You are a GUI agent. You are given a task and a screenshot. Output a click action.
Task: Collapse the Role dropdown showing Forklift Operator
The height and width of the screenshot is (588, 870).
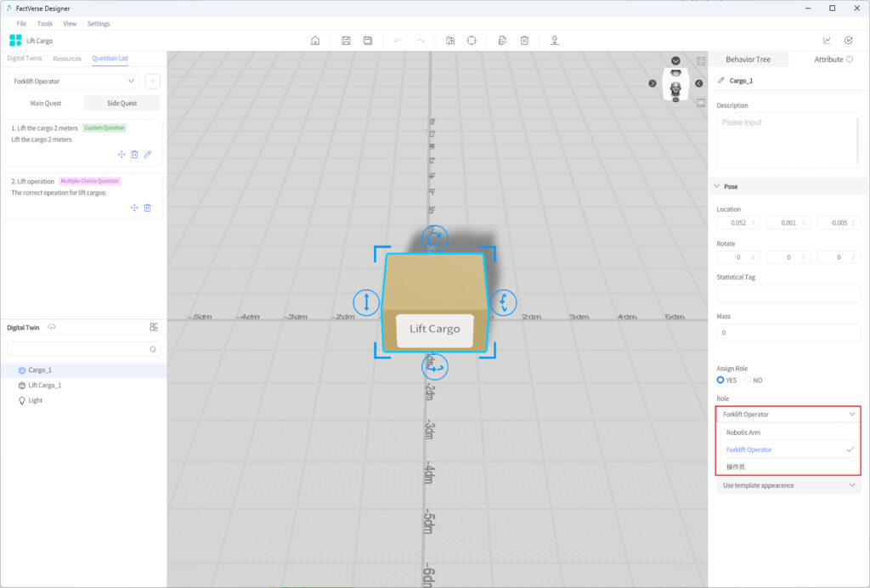pos(788,415)
